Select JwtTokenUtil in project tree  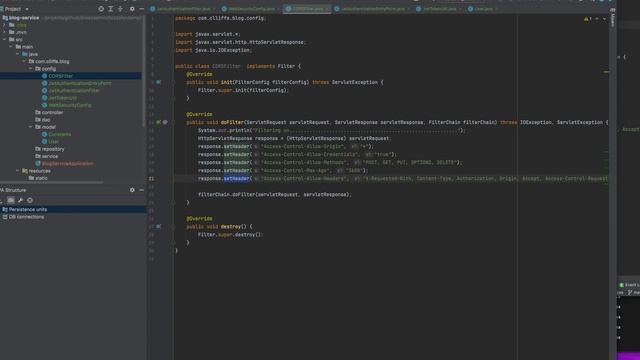pyautogui.click(x=62, y=98)
